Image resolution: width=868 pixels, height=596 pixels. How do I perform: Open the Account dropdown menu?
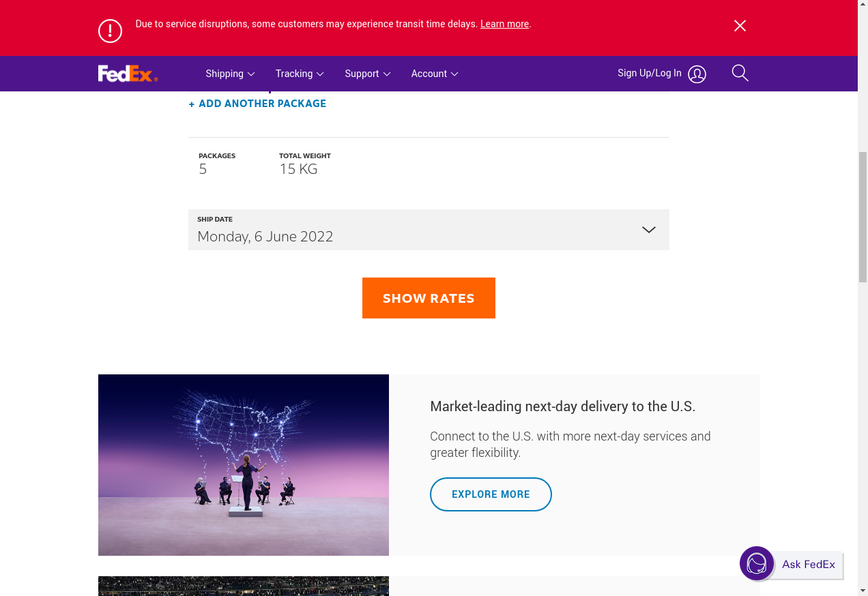[x=434, y=74]
